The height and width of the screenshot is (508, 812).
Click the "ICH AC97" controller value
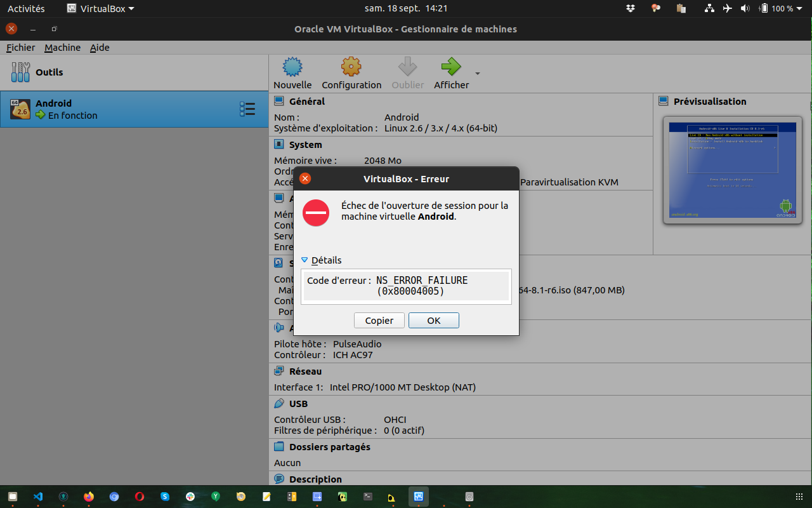[353, 355]
